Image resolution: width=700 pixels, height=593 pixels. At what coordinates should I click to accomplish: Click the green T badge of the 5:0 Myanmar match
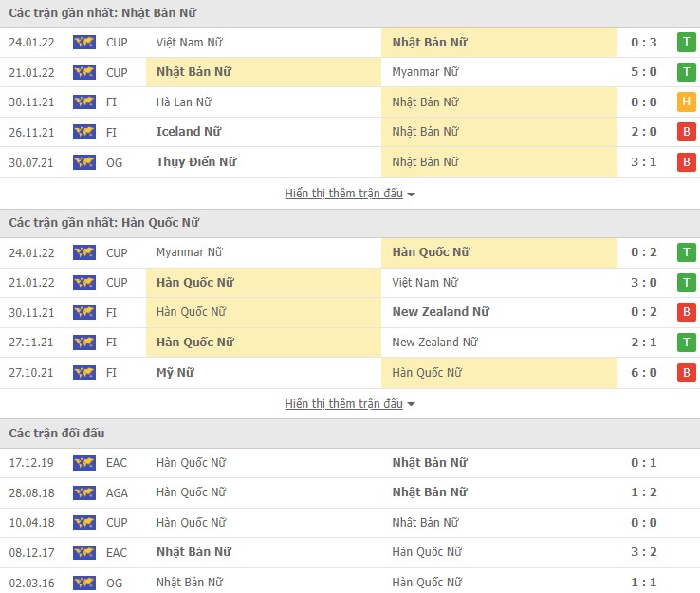(686, 72)
